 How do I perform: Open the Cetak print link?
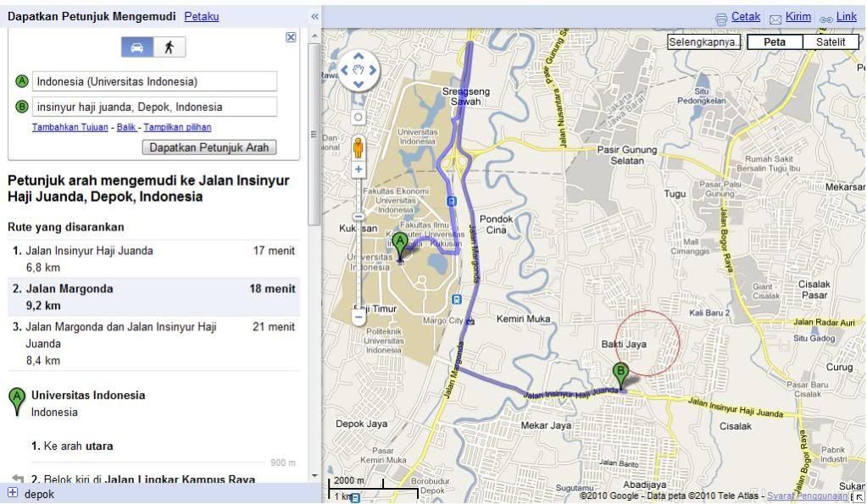(745, 17)
